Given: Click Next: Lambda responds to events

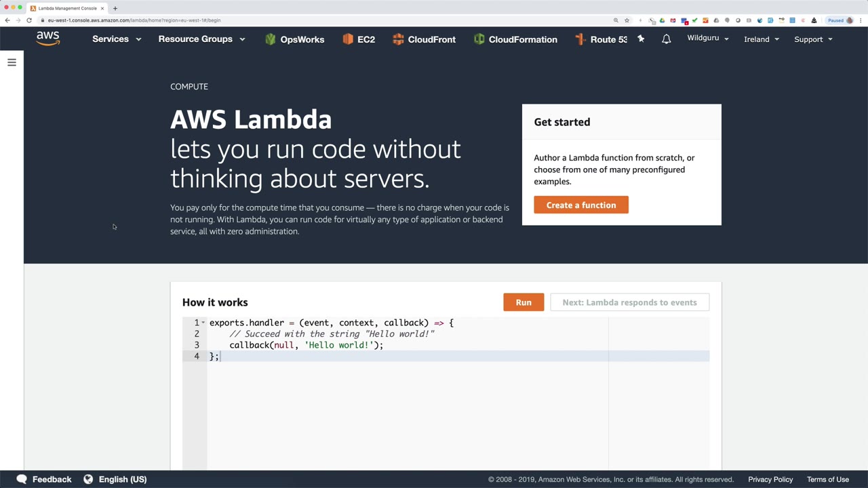Looking at the screenshot, I should [629, 302].
